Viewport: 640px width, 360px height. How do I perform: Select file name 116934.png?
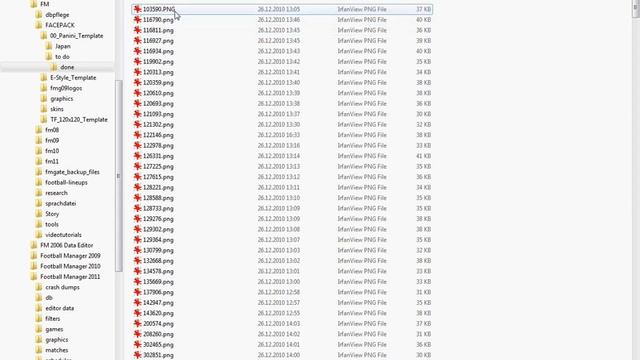coord(158,51)
